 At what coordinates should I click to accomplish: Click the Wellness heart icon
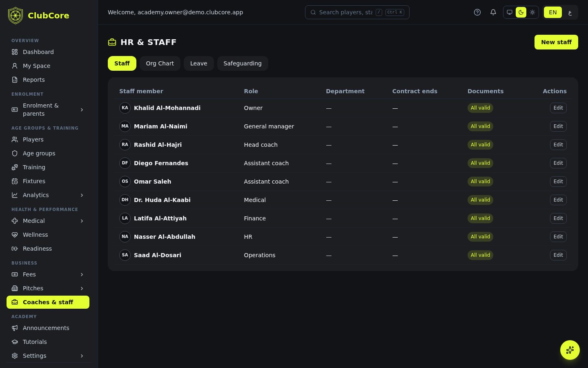(15, 235)
